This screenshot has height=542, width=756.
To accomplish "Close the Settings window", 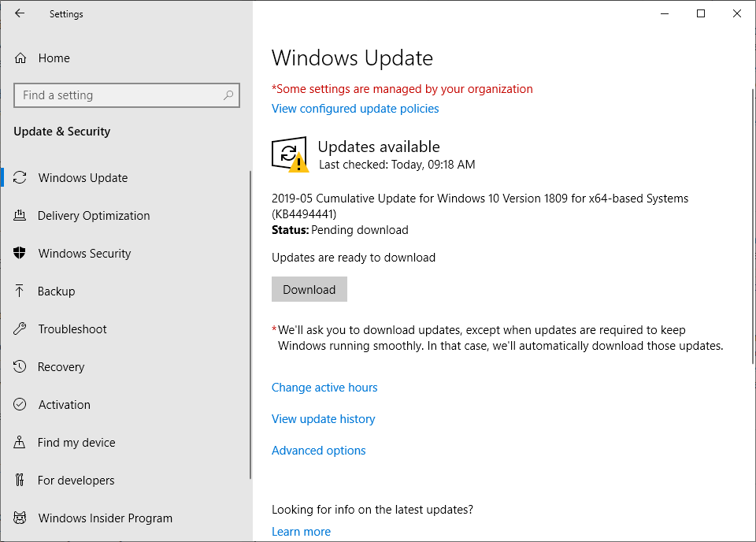I will (737, 13).
